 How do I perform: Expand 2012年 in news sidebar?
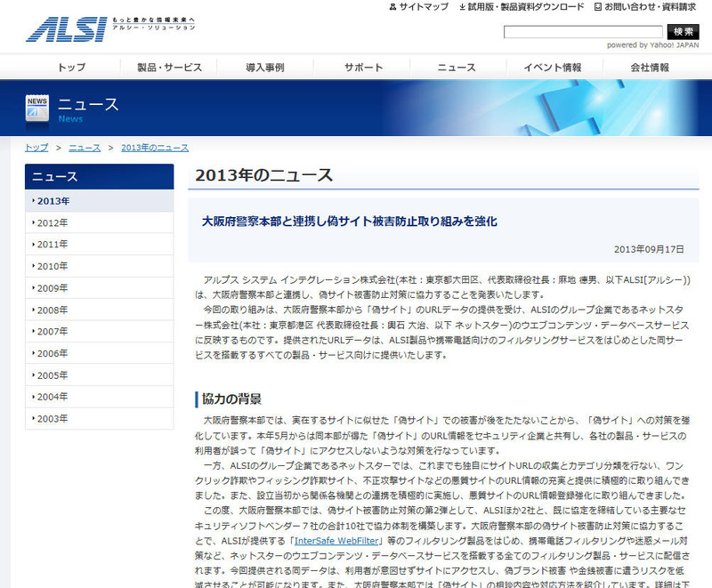(x=53, y=222)
